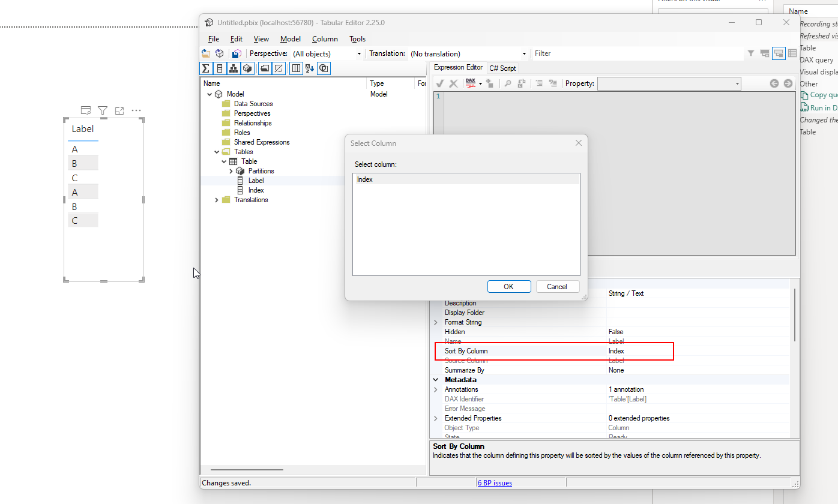Open the Model menu

[x=291, y=39]
